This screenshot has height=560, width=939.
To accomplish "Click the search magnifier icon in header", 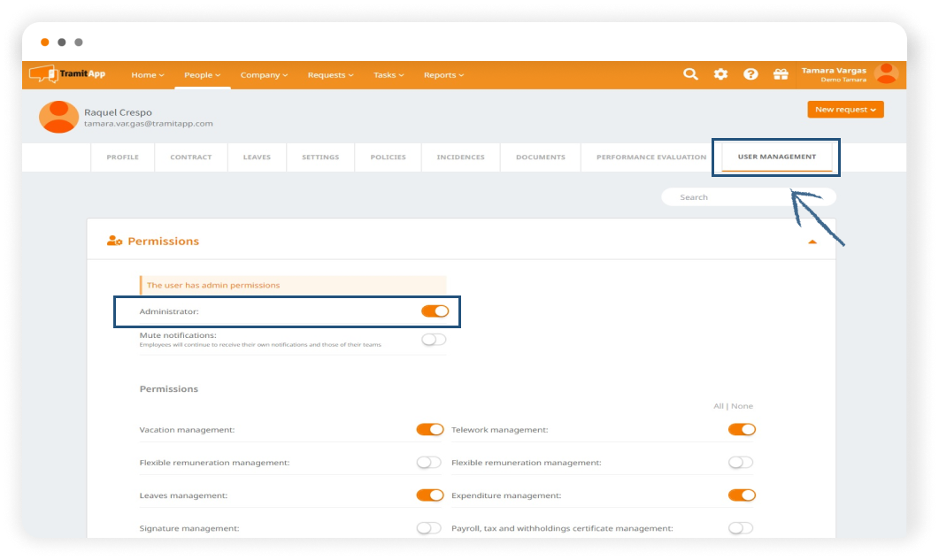I will [690, 74].
